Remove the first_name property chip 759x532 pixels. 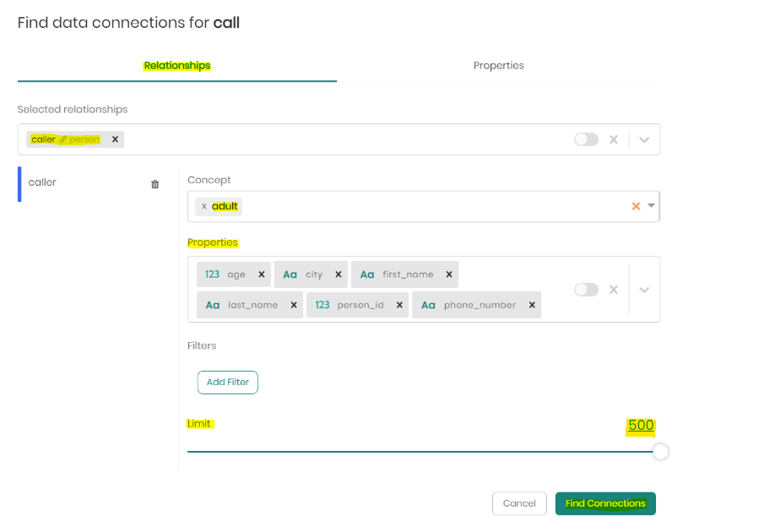pyautogui.click(x=449, y=274)
